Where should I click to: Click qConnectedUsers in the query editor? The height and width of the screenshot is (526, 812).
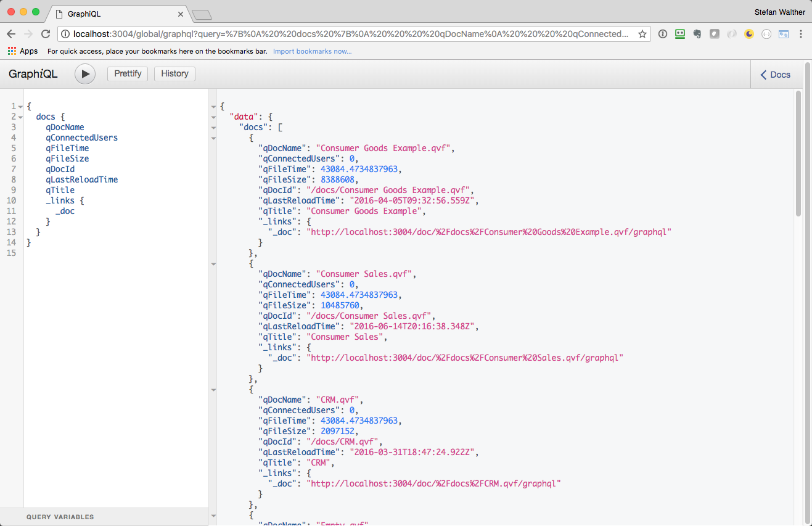81,138
